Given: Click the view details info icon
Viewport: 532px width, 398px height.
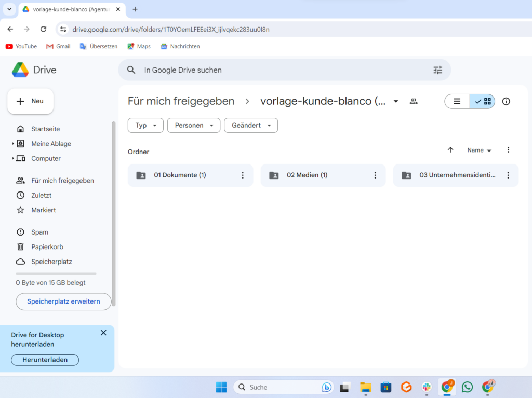Looking at the screenshot, I should pyautogui.click(x=506, y=101).
